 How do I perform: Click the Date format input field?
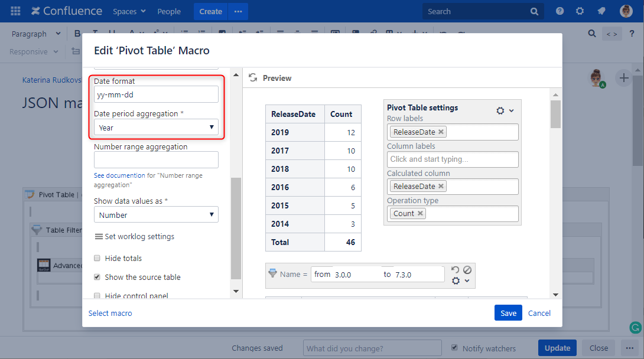point(156,94)
